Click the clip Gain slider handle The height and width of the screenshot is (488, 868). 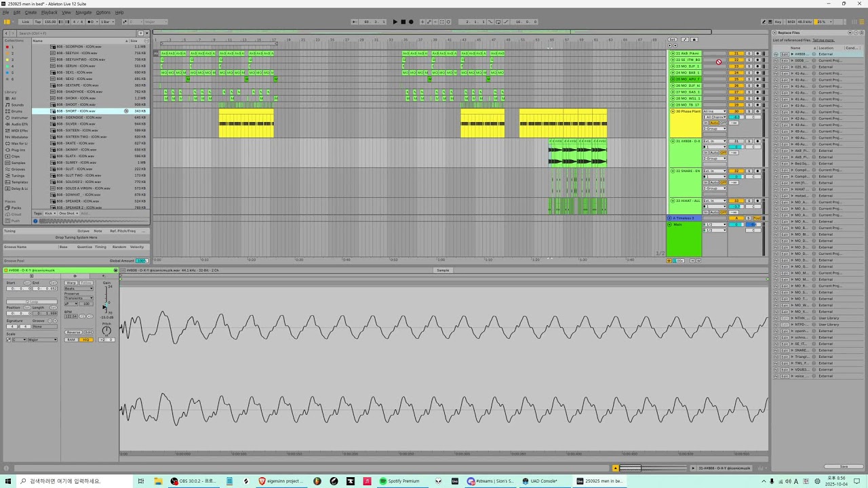click(104, 307)
